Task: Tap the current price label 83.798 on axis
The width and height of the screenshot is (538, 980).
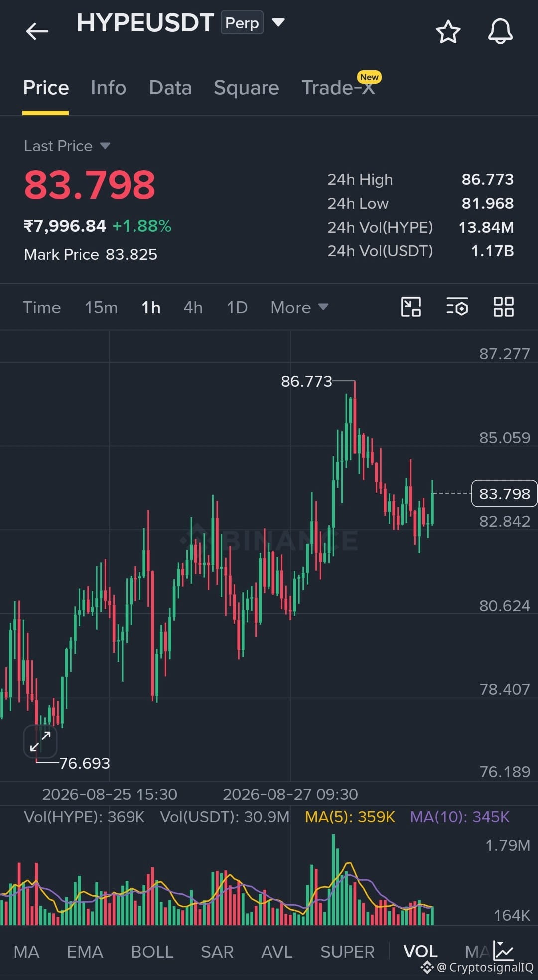Action: 504,493
